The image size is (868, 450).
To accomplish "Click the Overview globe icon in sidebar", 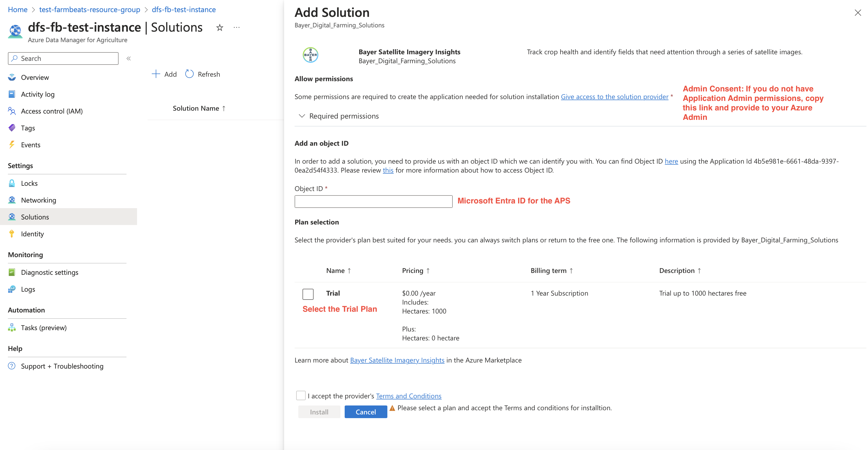I will [x=12, y=77].
